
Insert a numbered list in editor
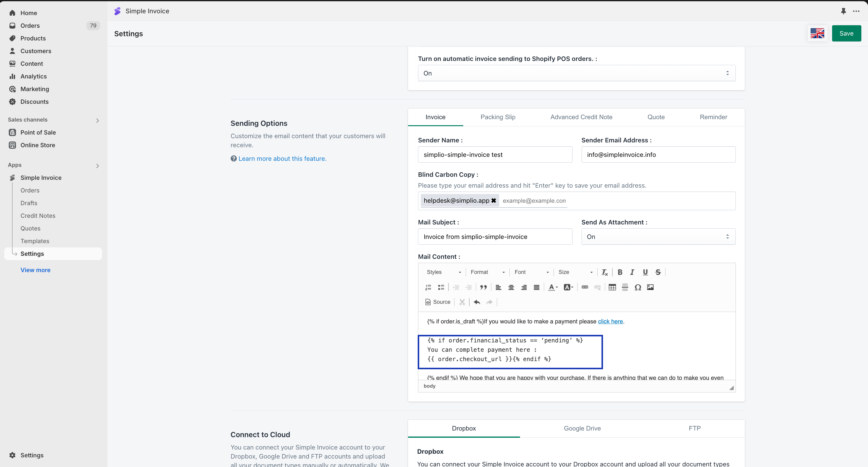[428, 287]
